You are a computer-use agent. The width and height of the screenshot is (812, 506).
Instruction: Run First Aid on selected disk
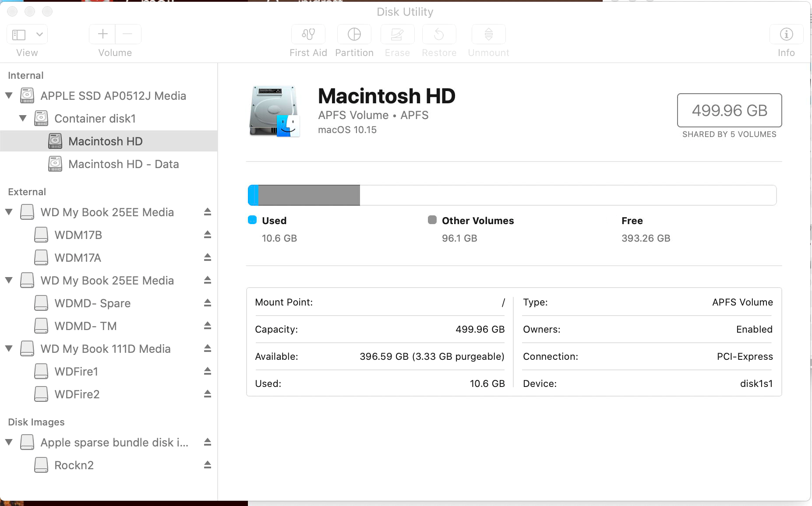pyautogui.click(x=308, y=34)
